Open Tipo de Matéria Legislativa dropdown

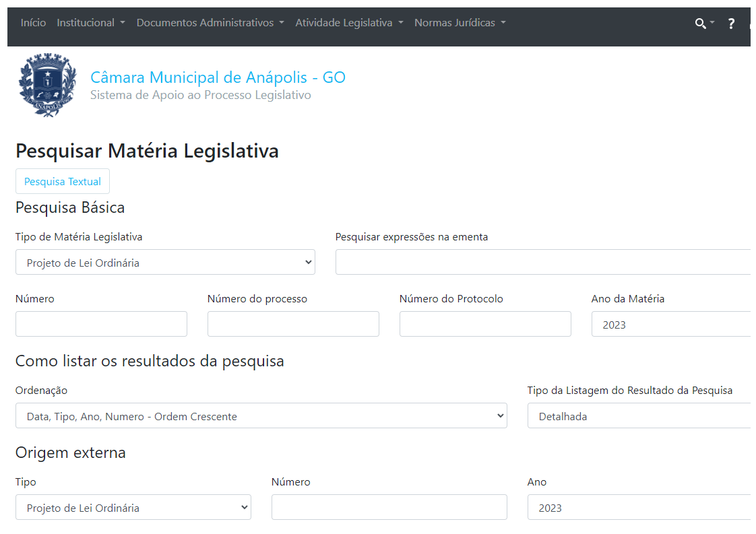click(165, 263)
